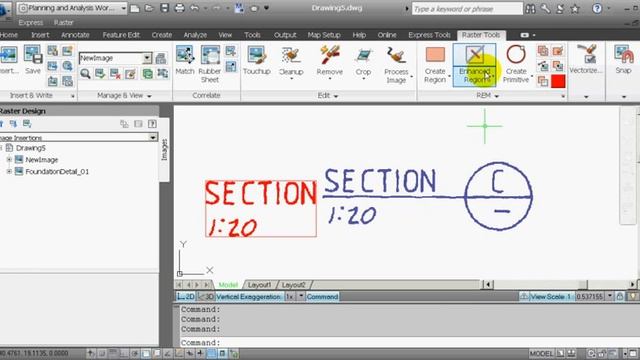
Task: Select the Remove tool
Action: pos(329,61)
